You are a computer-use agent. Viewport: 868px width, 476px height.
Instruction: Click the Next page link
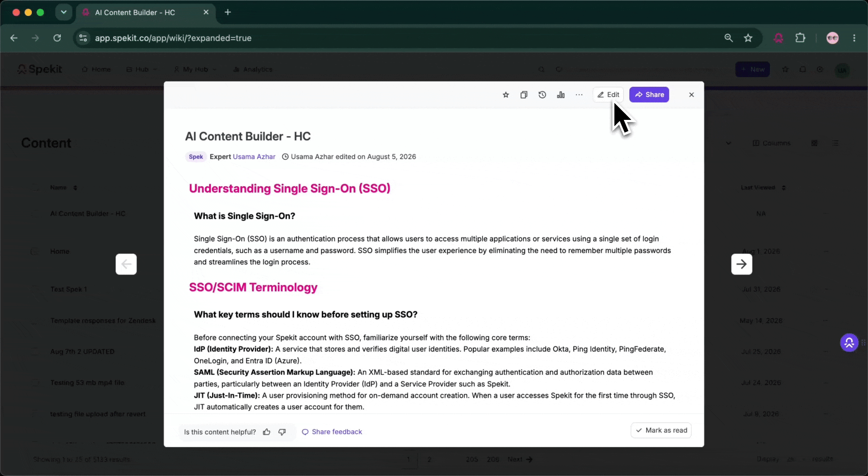(520, 459)
